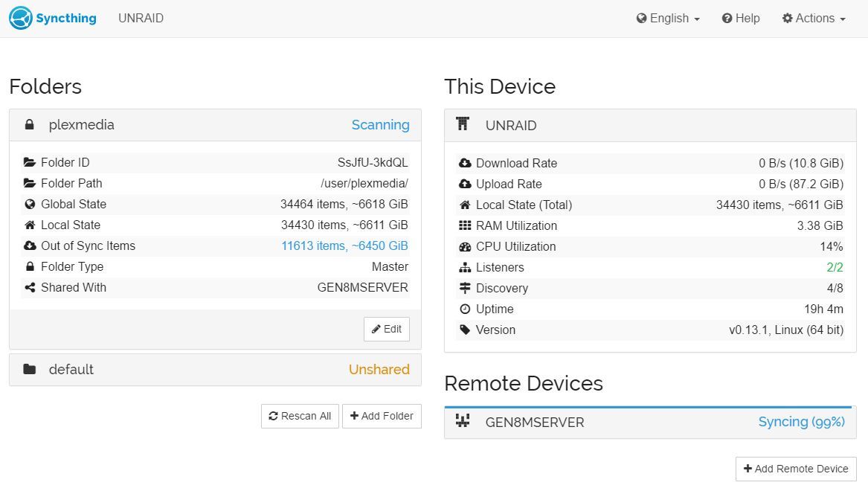Click the Rescan All button
Image resolution: width=868 pixels, height=491 pixels.
pyautogui.click(x=300, y=416)
